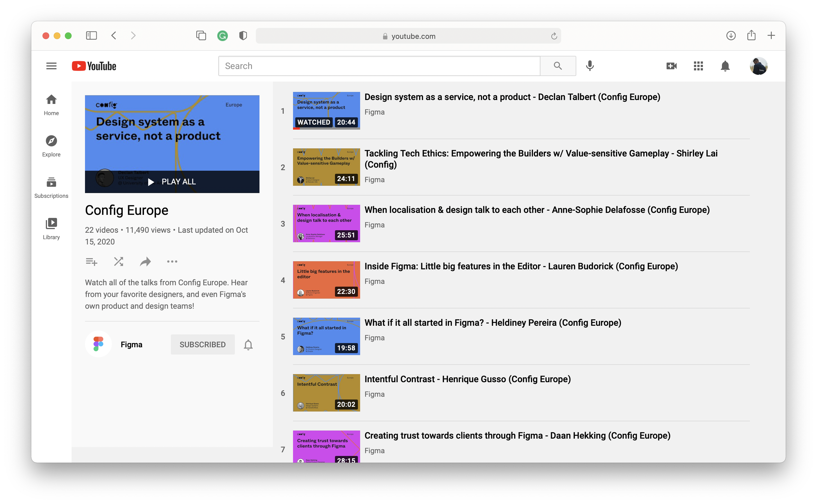This screenshot has width=817, height=504.
Task: Open Safari tab overview icon
Action: (201, 36)
